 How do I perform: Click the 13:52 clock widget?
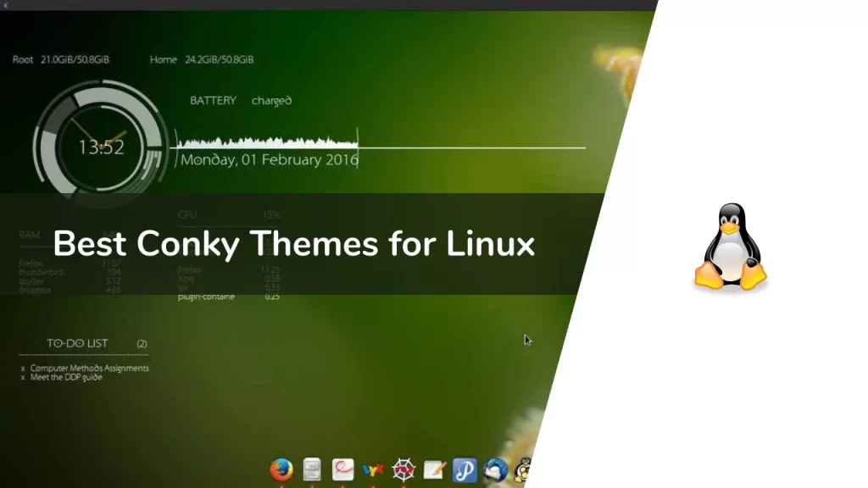tap(101, 147)
